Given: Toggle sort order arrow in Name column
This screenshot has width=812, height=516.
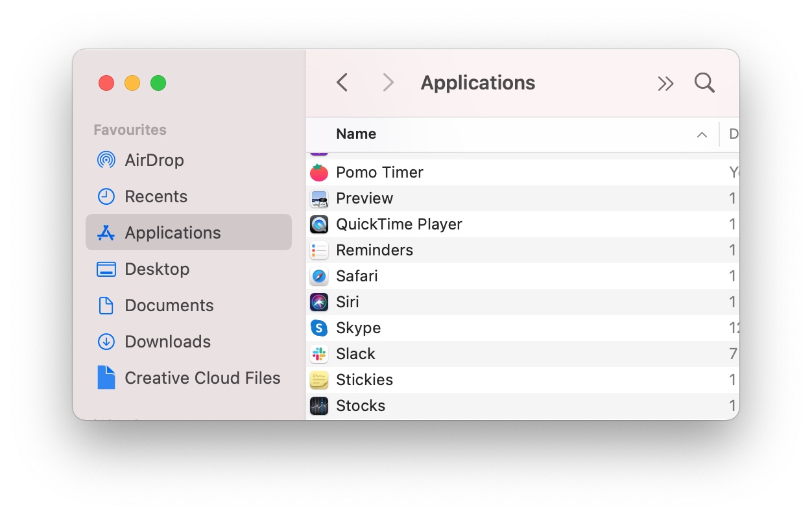Looking at the screenshot, I should point(702,135).
